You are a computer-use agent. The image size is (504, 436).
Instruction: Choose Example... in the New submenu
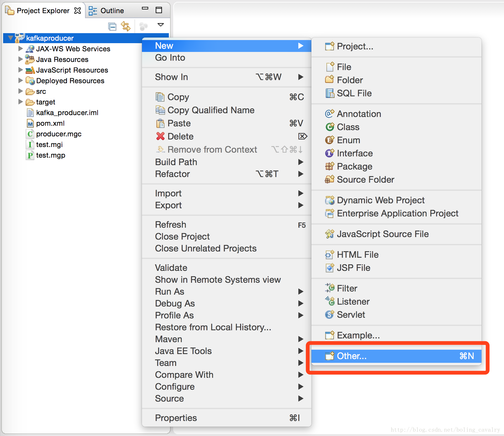[396, 335]
